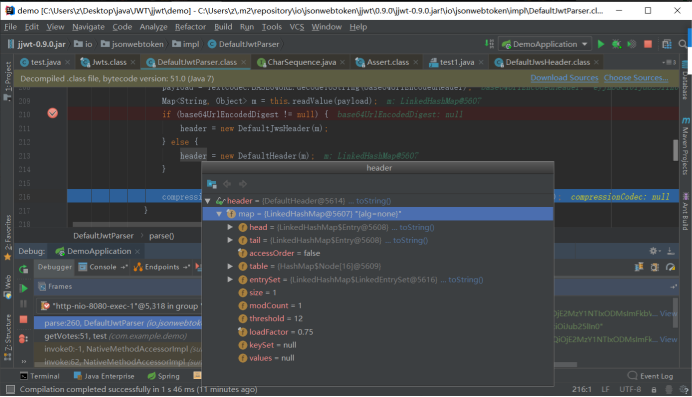The width and height of the screenshot is (692, 397).
Task: Click the editor vertical scrollbar thumb
Action: point(675,150)
